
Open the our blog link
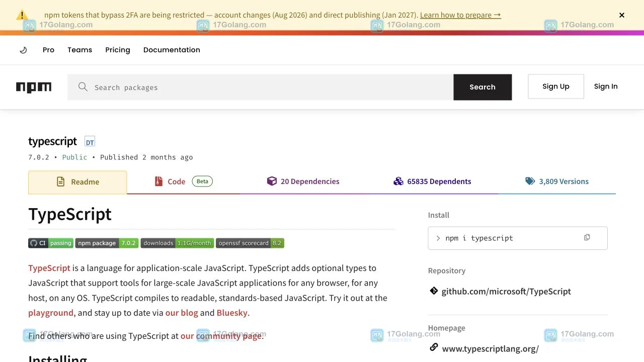[182, 313]
